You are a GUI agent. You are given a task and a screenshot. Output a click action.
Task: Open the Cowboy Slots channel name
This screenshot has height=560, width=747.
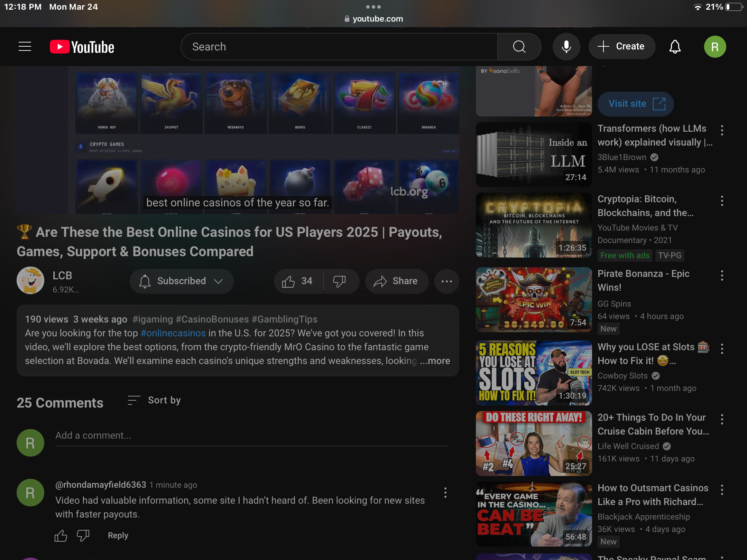click(622, 376)
